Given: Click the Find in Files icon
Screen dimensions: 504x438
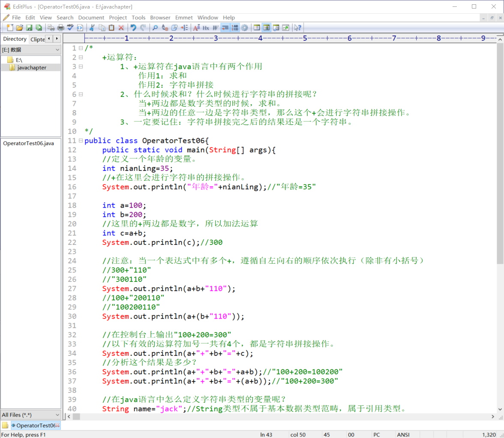Looking at the screenshot, I should point(174,28).
